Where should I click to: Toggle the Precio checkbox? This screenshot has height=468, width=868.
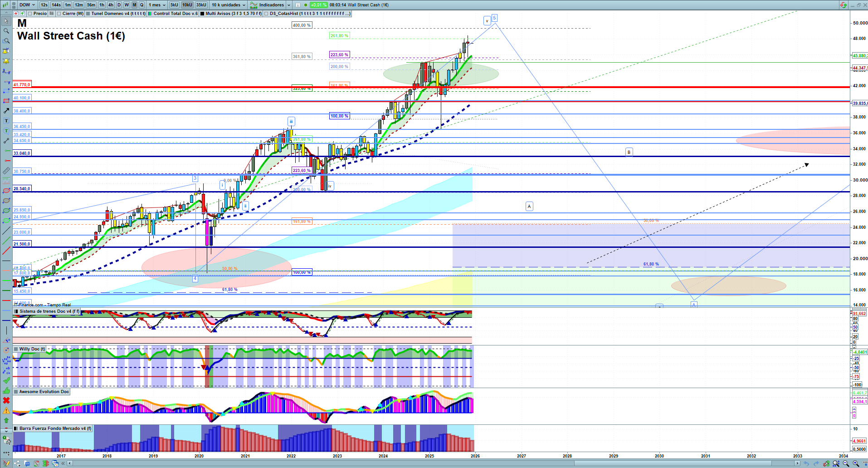tap(30, 14)
